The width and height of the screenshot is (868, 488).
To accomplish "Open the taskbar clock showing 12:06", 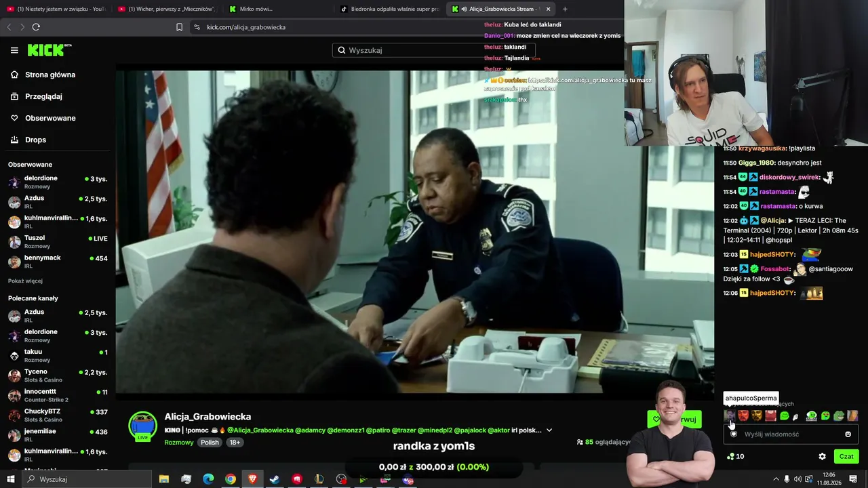I will (828, 479).
